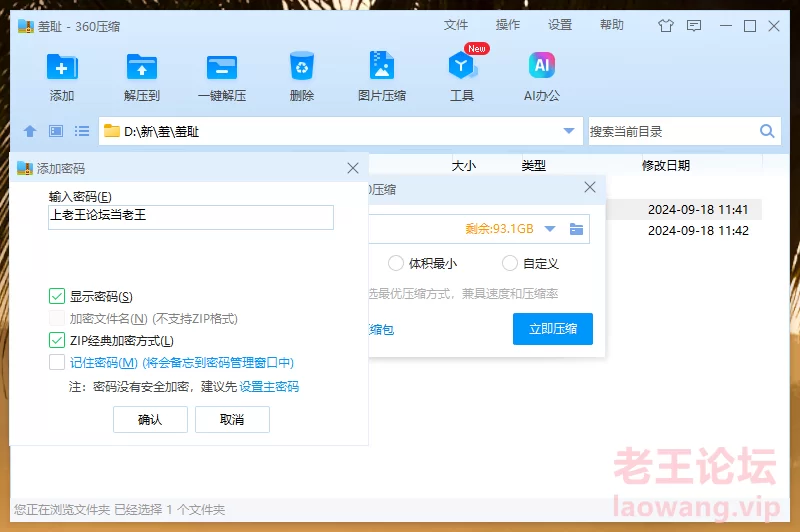This screenshot has height=532, width=800.
Task: Click the 一键解压 (One-click extract) icon
Action: pos(222,67)
